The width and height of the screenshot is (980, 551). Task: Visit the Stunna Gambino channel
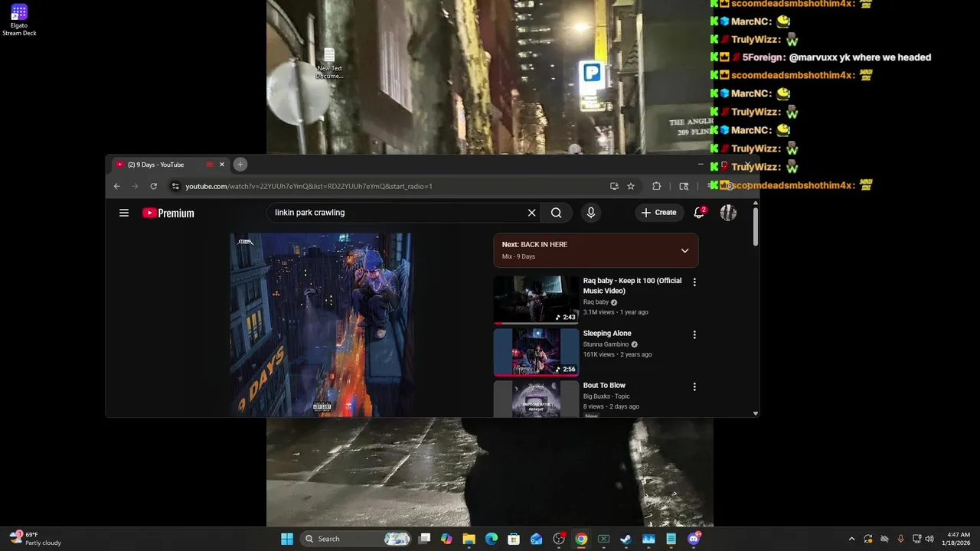pos(606,344)
